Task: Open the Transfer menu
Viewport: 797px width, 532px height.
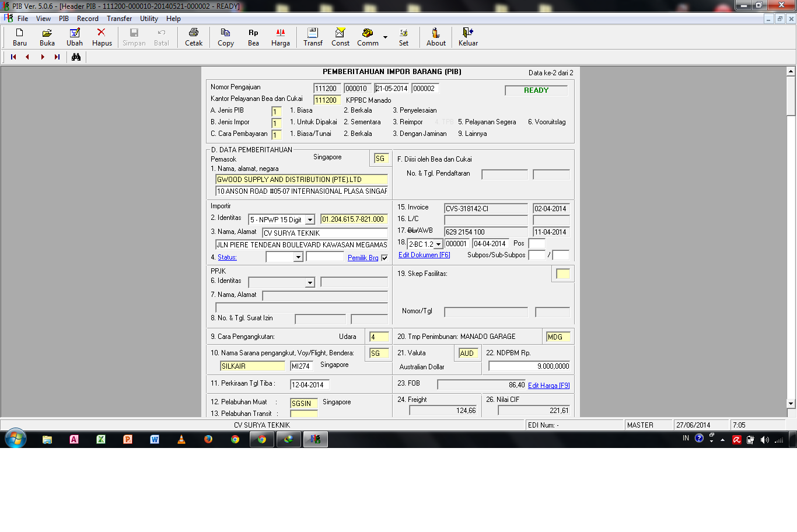Action: 119,19
